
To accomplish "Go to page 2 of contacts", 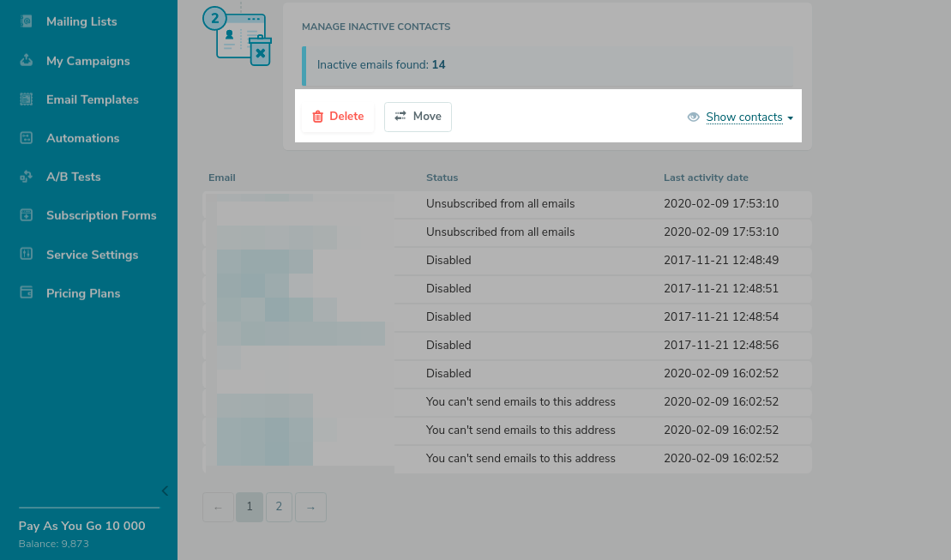I will (x=279, y=507).
